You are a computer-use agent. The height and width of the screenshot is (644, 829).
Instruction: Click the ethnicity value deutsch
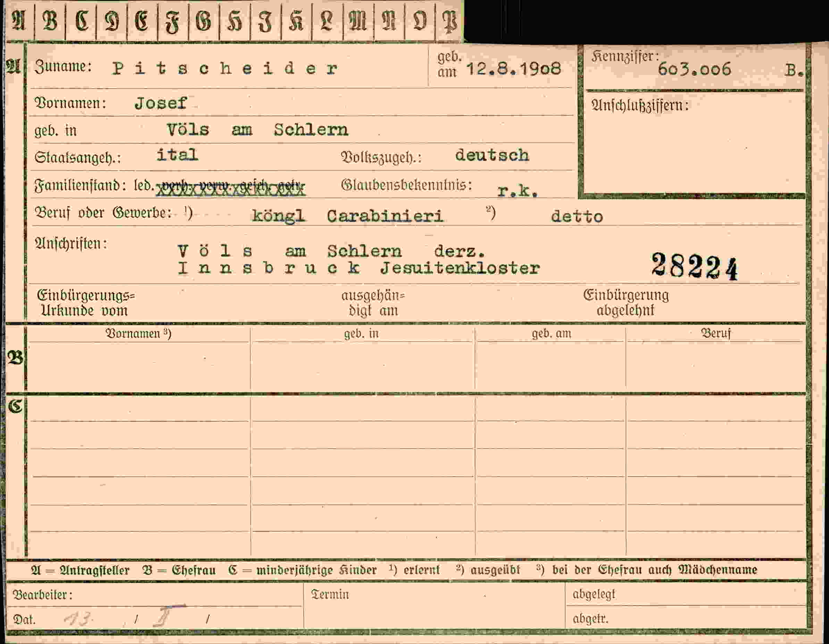tap(492, 155)
